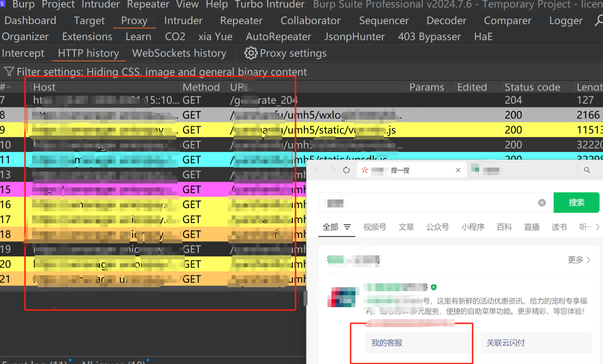
Task: Select the HTTP history sub-tab
Action: 89,53
